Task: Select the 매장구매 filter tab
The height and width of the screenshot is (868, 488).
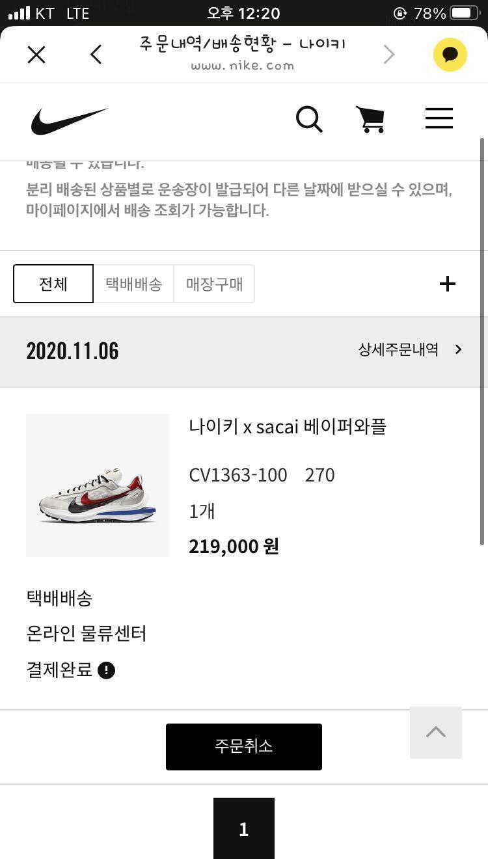Action: tap(214, 284)
